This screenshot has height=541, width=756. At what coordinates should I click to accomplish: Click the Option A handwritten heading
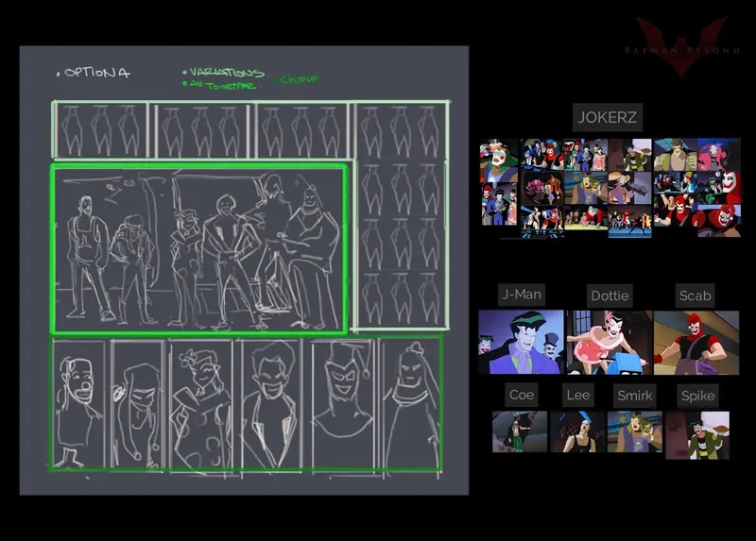94,73
